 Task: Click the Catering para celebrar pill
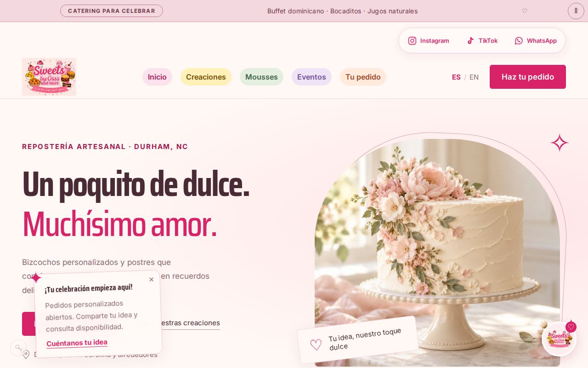tap(112, 11)
